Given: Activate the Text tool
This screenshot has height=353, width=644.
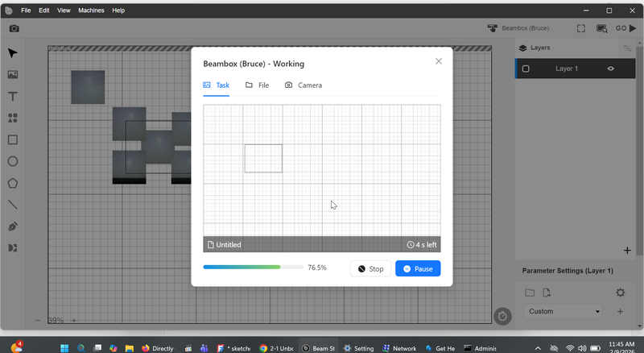Looking at the screenshot, I should 13,97.
